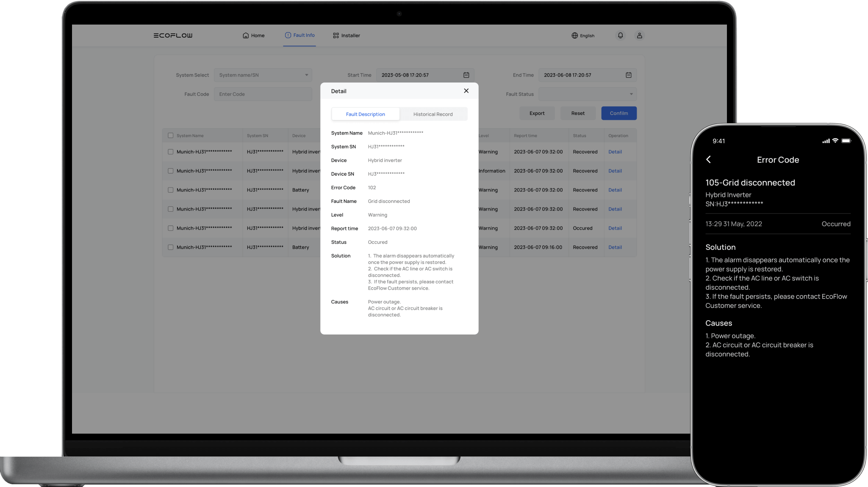Click the Home house icon
The image size is (868, 487).
coord(246,36)
